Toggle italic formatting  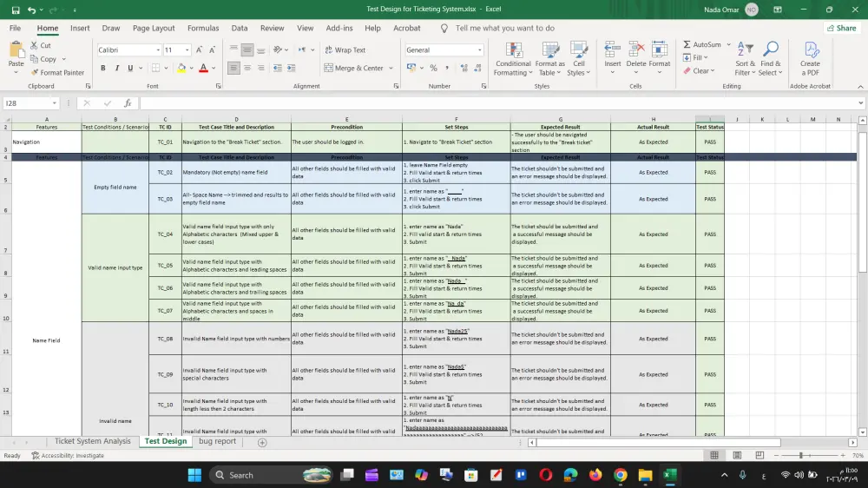coord(117,68)
